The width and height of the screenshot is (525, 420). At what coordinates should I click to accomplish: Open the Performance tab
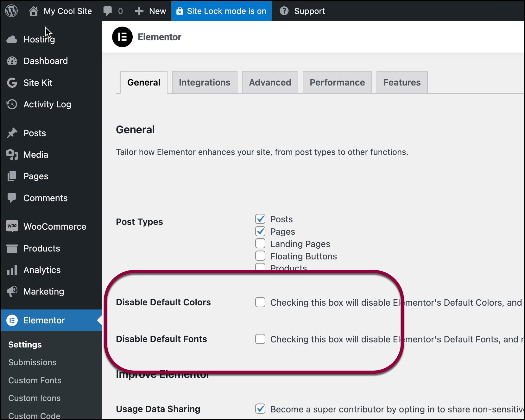coord(337,82)
